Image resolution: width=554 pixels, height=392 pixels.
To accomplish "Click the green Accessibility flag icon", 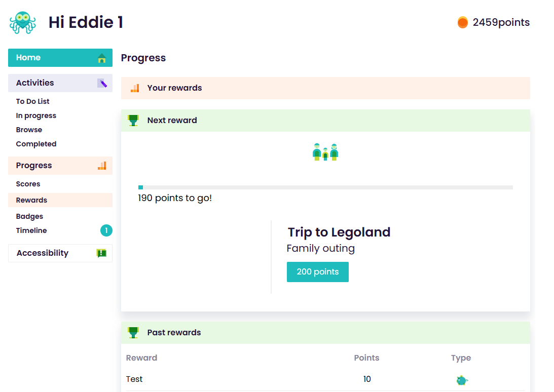I will [x=101, y=253].
